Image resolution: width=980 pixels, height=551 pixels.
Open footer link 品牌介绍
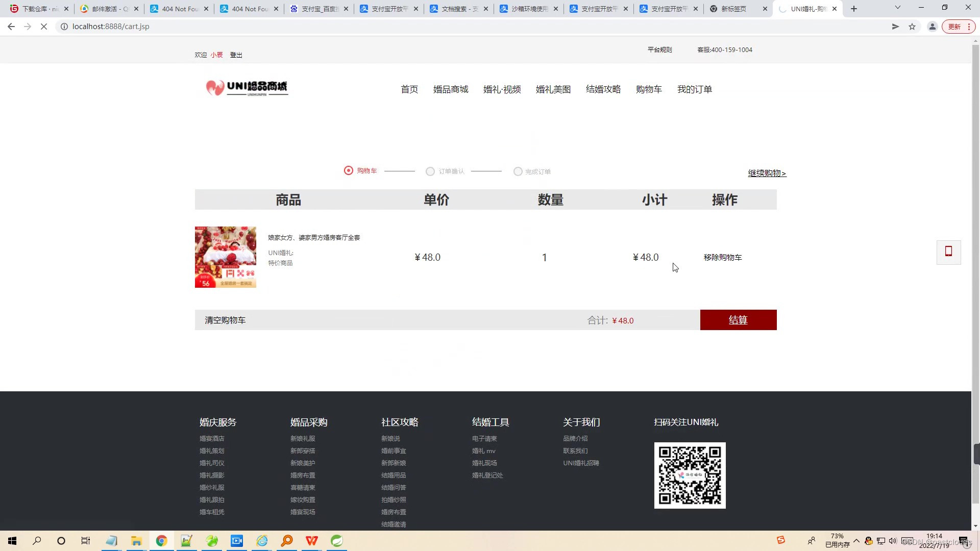[575, 438]
